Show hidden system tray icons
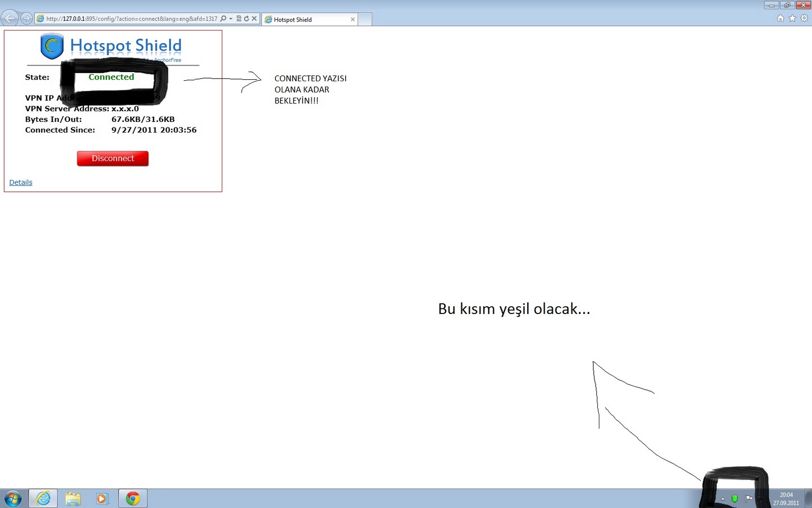812x508 pixels. (x=723, y=499)
